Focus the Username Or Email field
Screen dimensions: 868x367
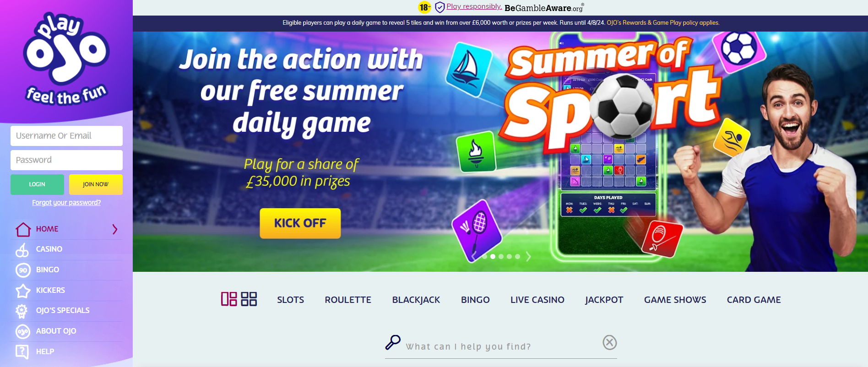tap(66, 136)
